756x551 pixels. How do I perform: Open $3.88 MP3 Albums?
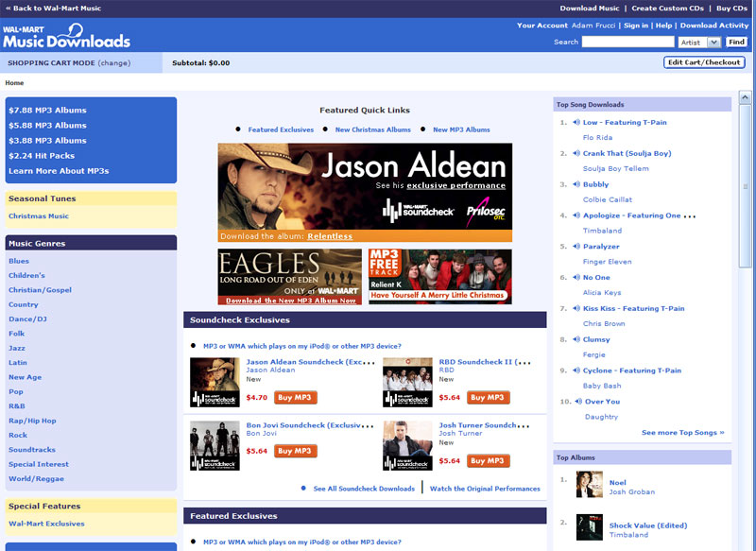[48, 141]
